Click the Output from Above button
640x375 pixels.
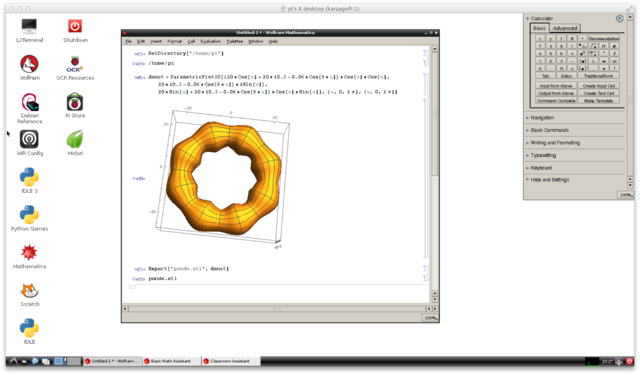pos(556,93)
